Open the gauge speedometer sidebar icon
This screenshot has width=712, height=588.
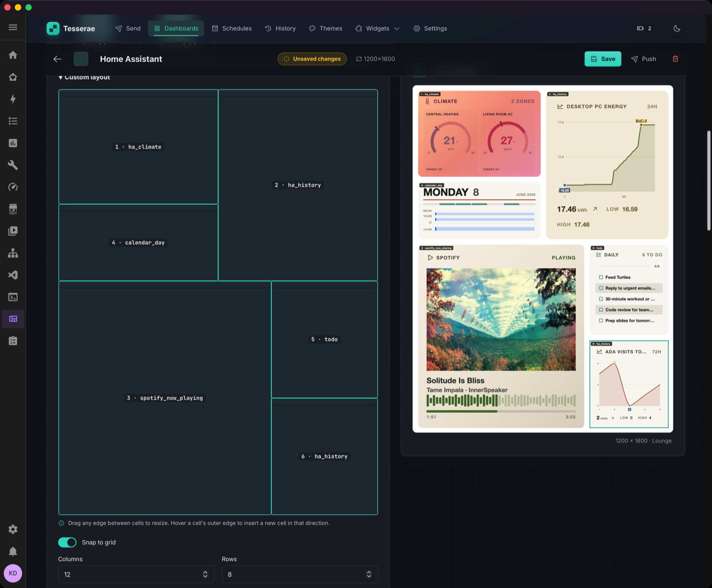13,187
